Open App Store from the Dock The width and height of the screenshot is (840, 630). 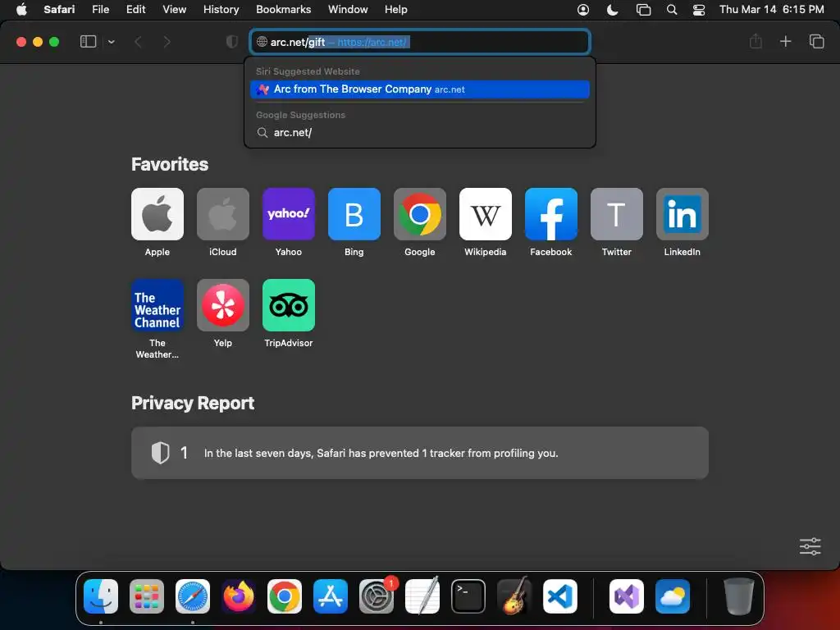(x=331, y=596)
